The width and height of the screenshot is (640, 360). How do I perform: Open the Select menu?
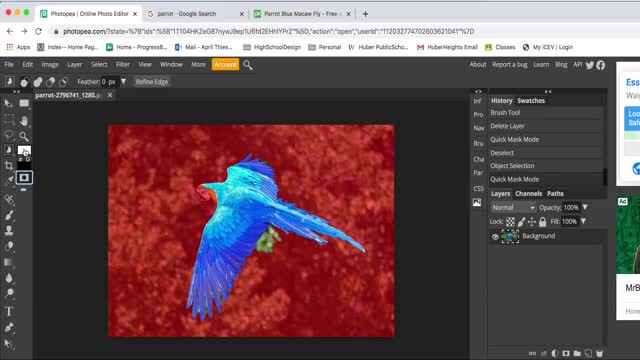click(99, 64)
